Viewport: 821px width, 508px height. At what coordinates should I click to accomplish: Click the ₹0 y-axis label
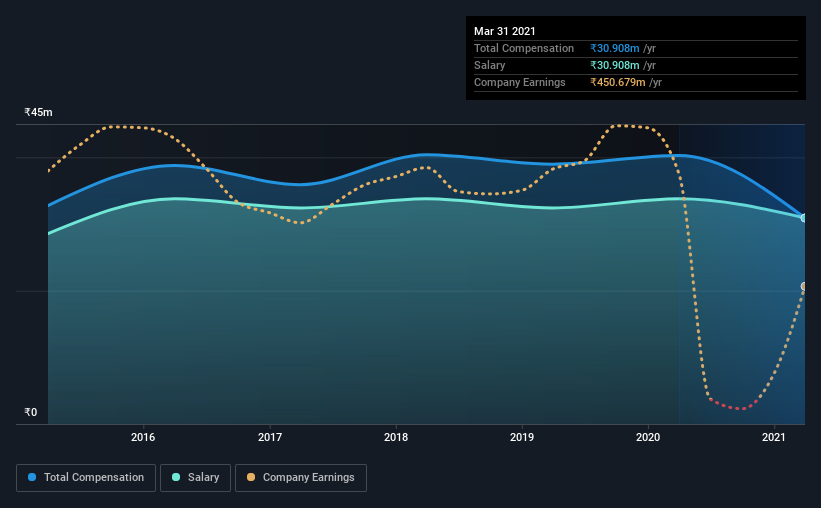[x=31, y=412]
